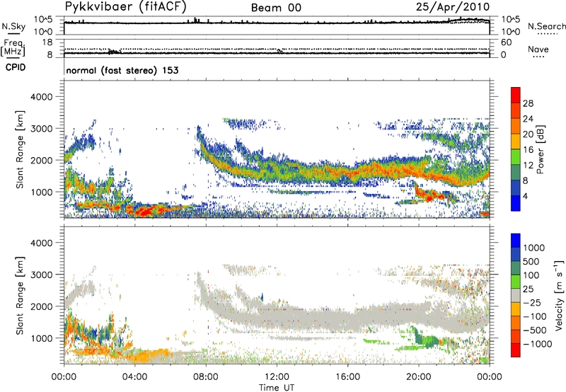Click 'Slant Range [km]' label of the Power panel
566x392 pixels.
tap(20, 149)
